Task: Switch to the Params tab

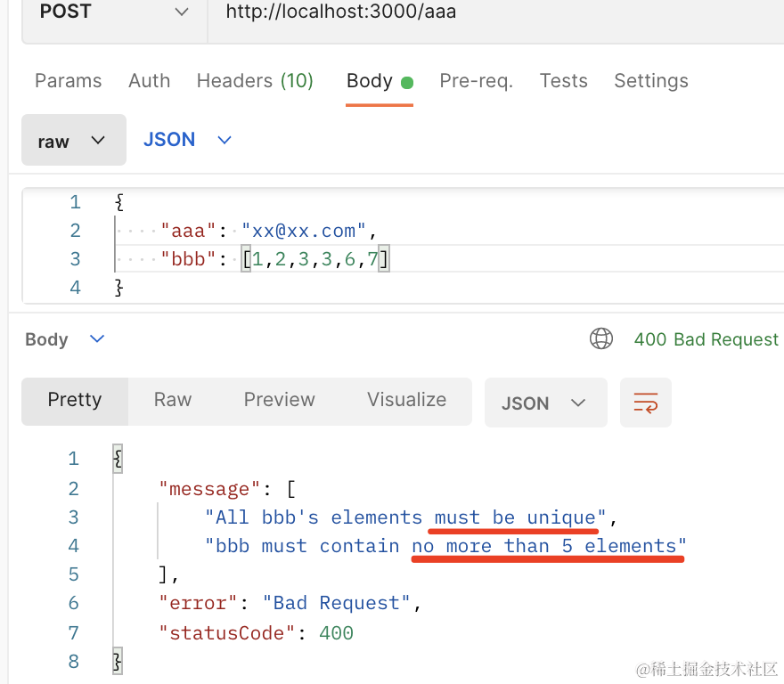Action: [x=68, y=81]
